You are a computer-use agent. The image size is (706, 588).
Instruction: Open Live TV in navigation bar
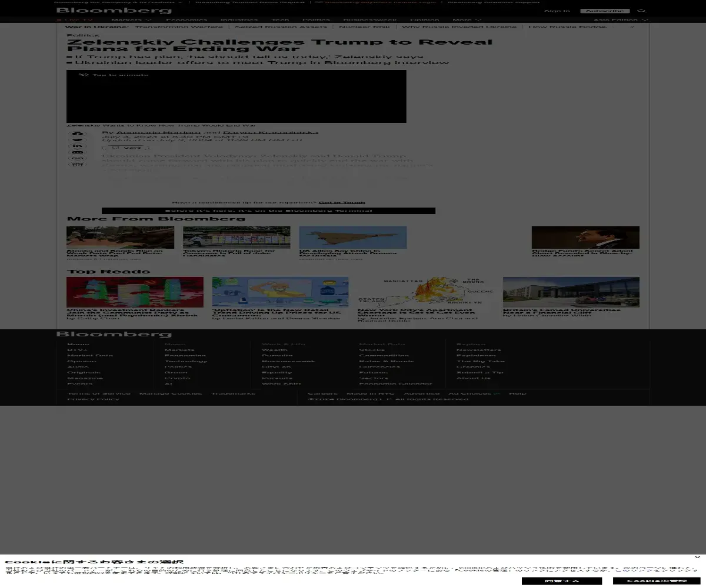[x=75, y=19]
